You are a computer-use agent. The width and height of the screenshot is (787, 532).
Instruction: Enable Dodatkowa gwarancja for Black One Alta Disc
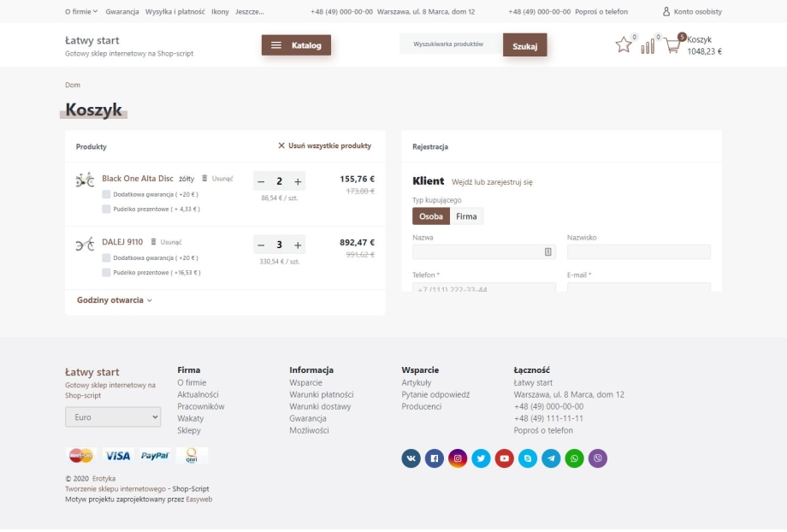(106, 194)
